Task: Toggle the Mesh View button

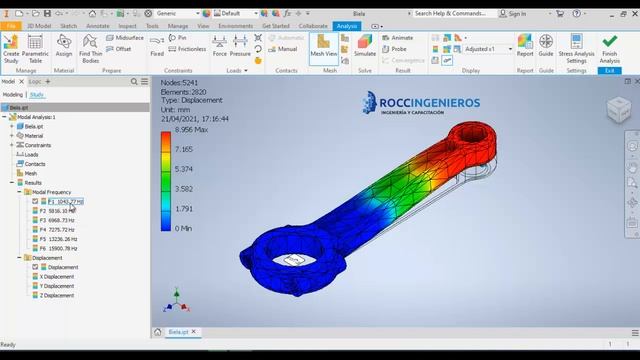Action: 324,48
